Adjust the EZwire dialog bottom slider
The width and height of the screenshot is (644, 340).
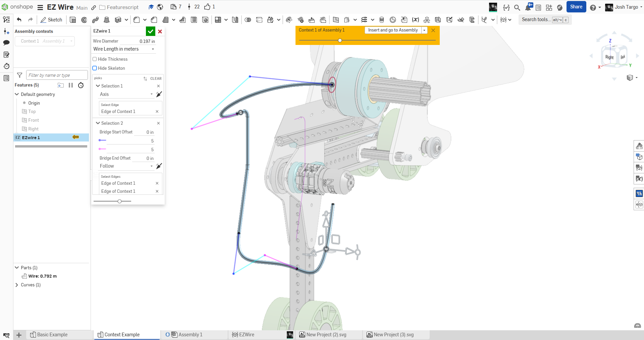pos(119,201)
